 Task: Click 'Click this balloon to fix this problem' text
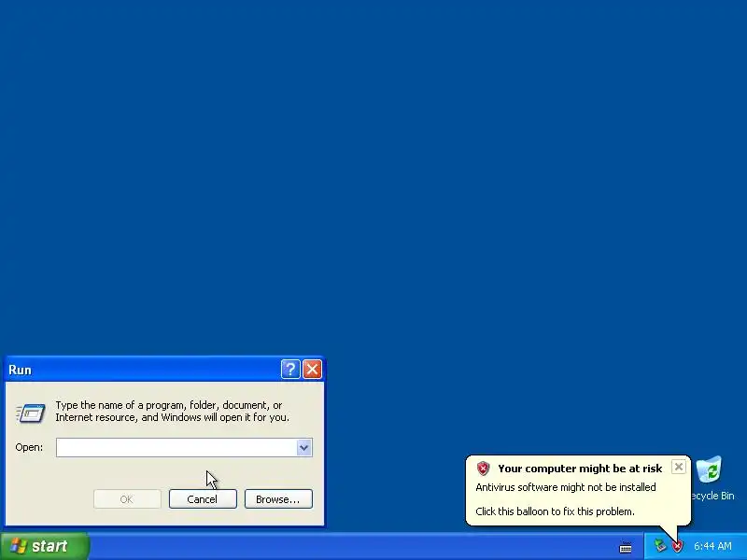(555, 511)
